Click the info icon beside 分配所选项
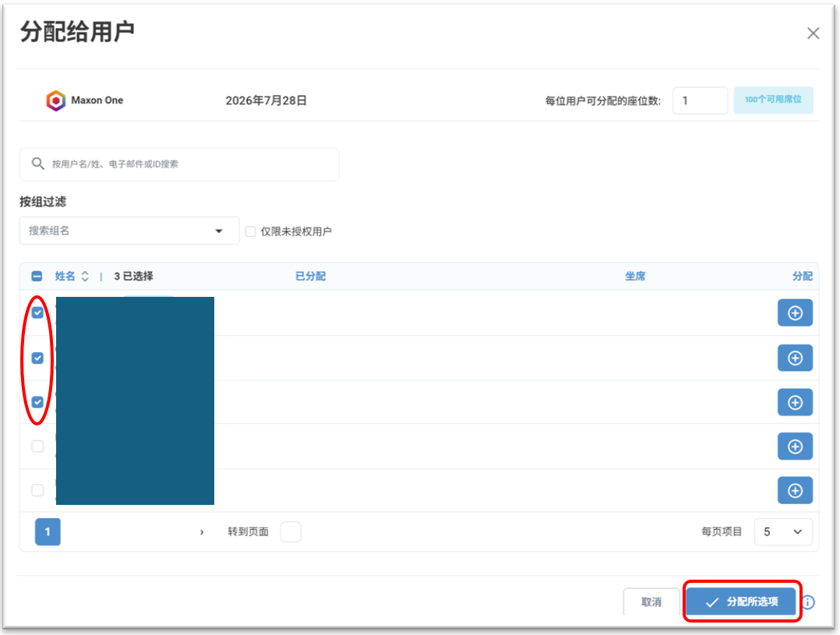Screen dimensions: 840x635 coord(808,602)
